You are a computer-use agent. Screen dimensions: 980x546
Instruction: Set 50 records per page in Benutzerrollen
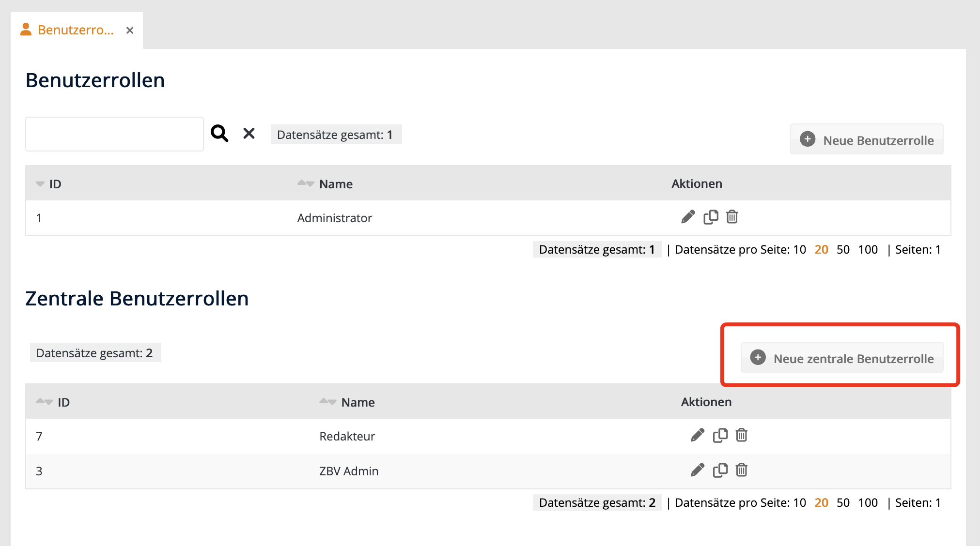pyautogui.click(x=843, y=250)
